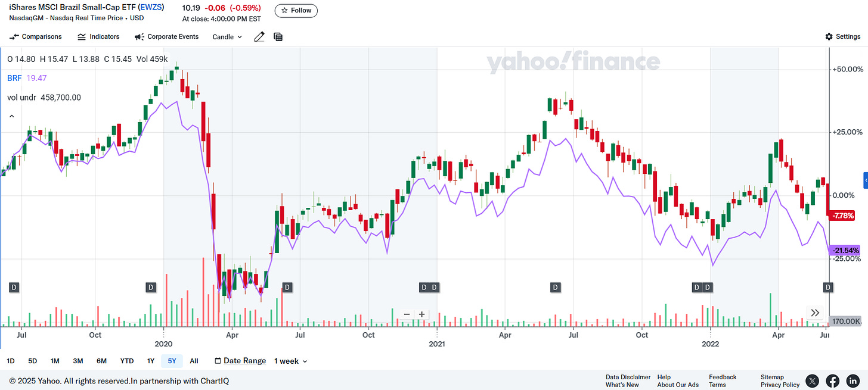Click the 170.00K volume tag
This screenshot has height=390, width=868.
(x=845, y=321)
